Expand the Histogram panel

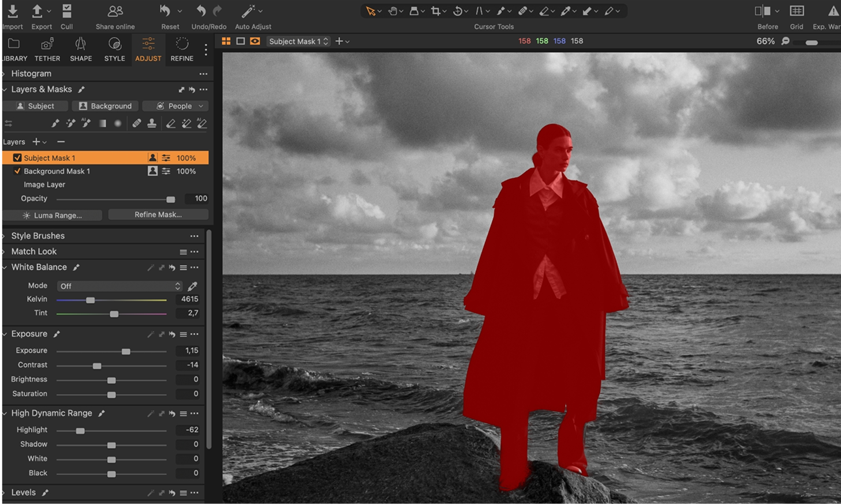point(4,74)
